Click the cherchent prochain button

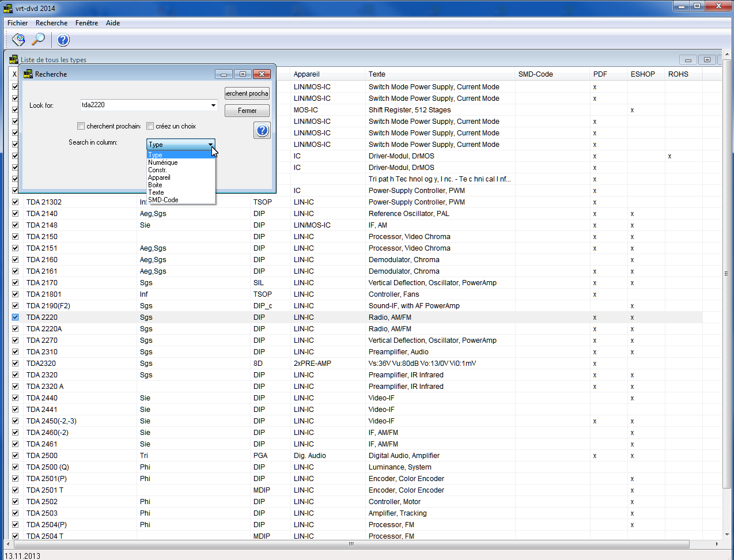(x=247, y=93)
